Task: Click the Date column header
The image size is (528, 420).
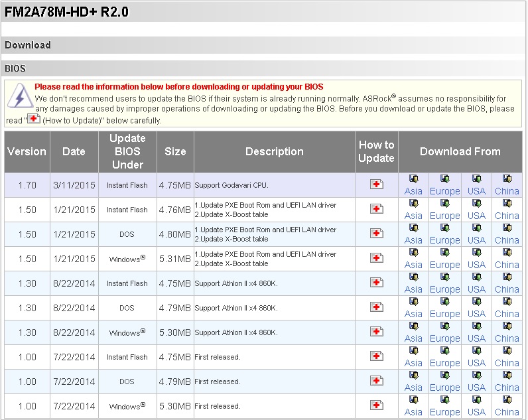Action: [x=74, y=151]
